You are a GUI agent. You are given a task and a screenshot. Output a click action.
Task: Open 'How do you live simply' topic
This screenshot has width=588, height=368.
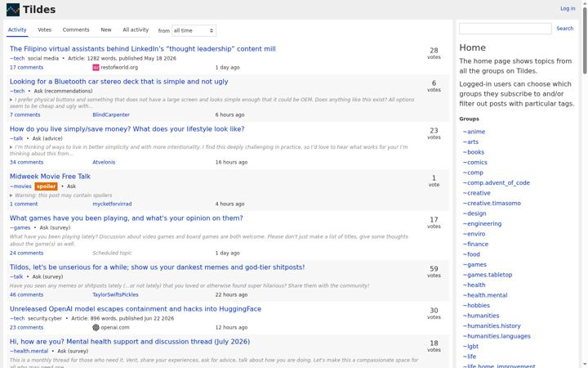pyautogui.click(x=127, y=129)
